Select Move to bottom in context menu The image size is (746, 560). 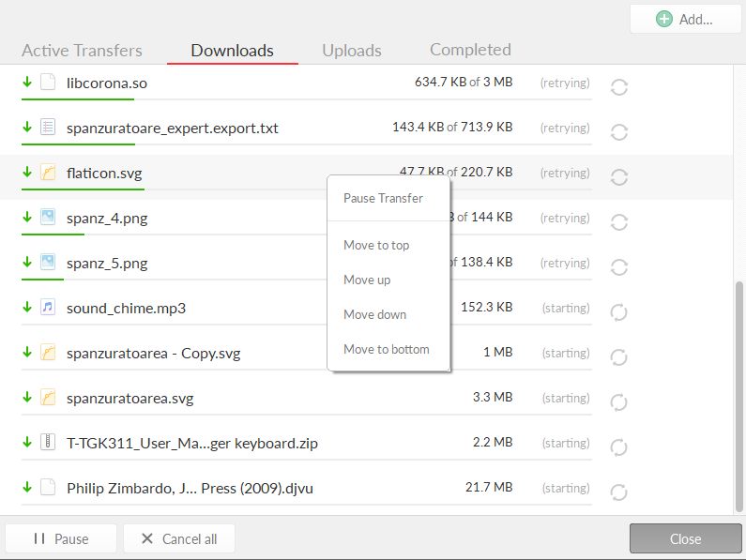[387, 349]
